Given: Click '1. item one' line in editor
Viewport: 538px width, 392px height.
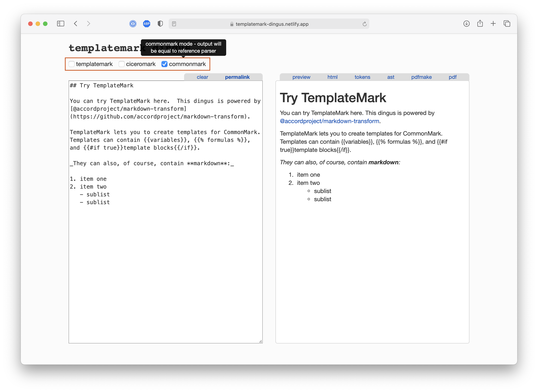Looking at the screenshot, I should [88, 179].
